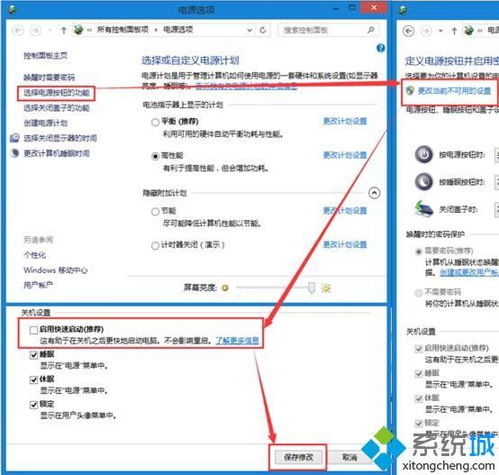This screenshot has height=475, width=499.
Task: Open recent locations dropdown in right window
Action: (441, 31)
